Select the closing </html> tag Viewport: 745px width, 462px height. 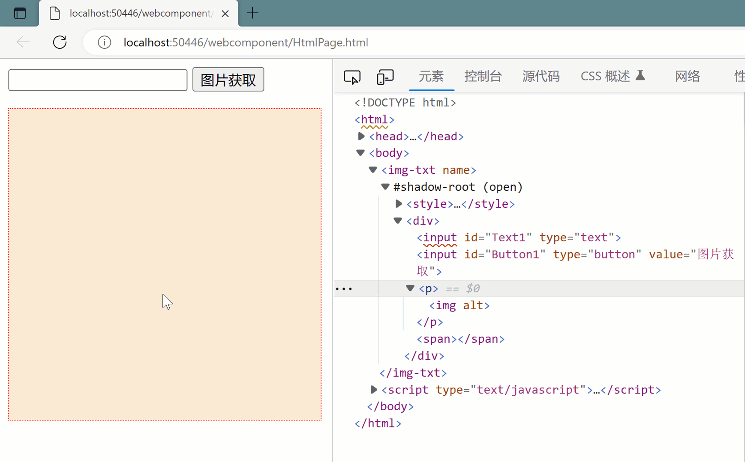pos(378,423)
